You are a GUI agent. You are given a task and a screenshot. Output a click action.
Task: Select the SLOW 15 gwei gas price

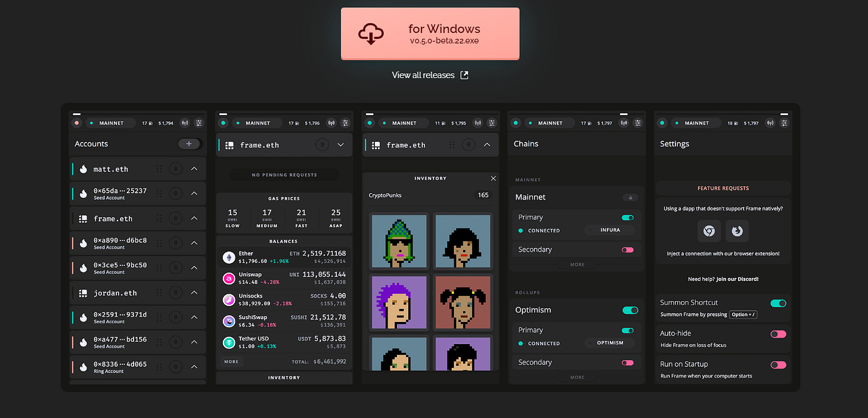coord(232,218)
